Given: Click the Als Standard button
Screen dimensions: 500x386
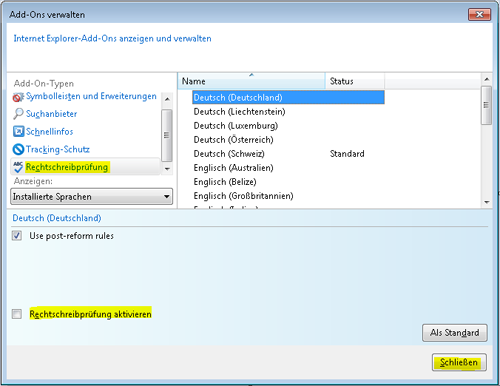Looking at the screenshot, I should click(455, 333).
